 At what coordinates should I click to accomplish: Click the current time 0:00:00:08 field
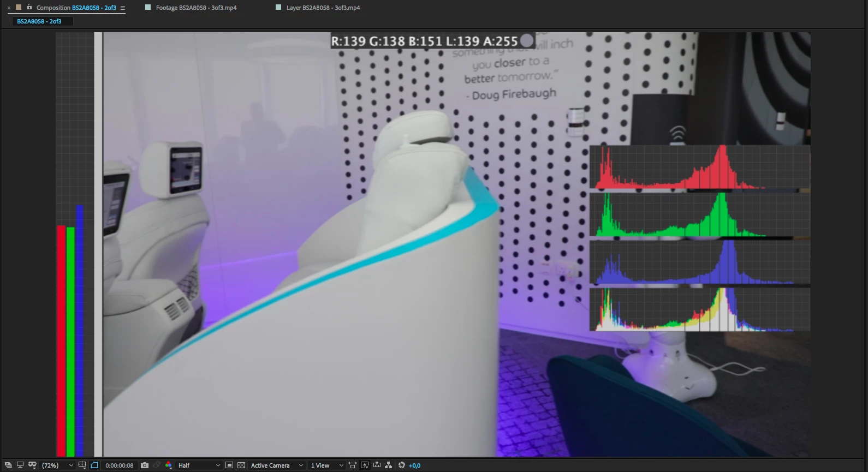(120, 465)
